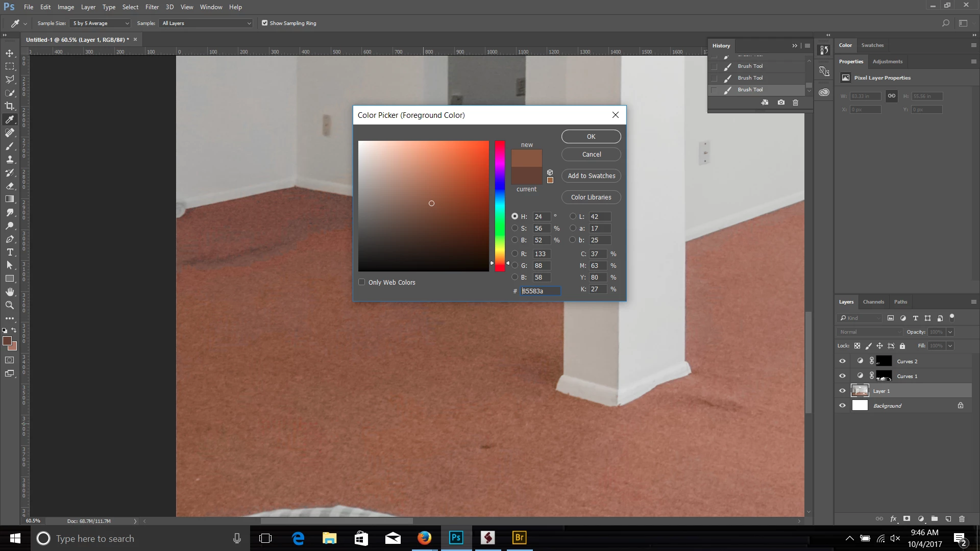Enable Only Web Colors checkbox

click(362, 282)
